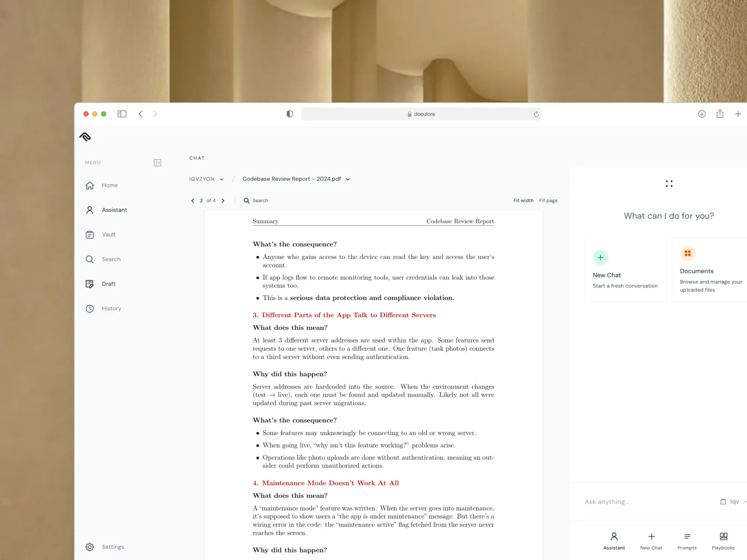Open the Prompts bottom tab
This screenshot has height=560, width=747.
(x=687, y=541)
